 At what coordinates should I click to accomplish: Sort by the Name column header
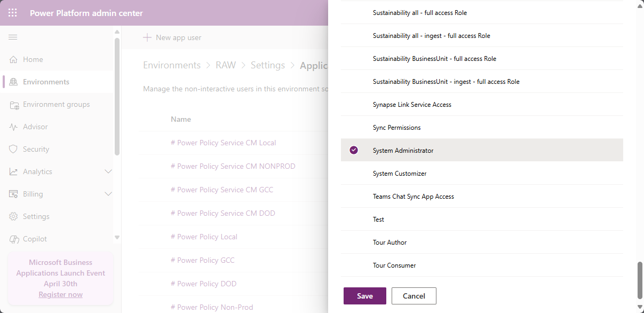click(x=181, y=119)
